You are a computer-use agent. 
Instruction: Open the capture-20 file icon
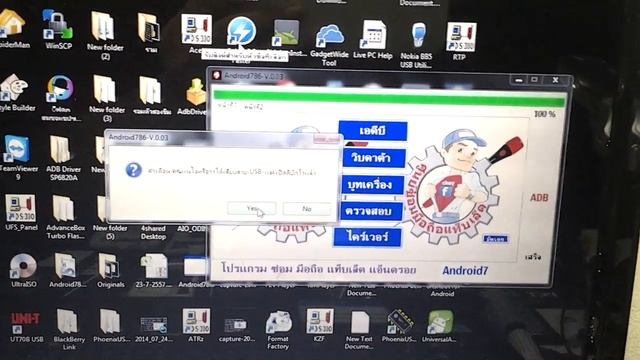pos(236,330)
